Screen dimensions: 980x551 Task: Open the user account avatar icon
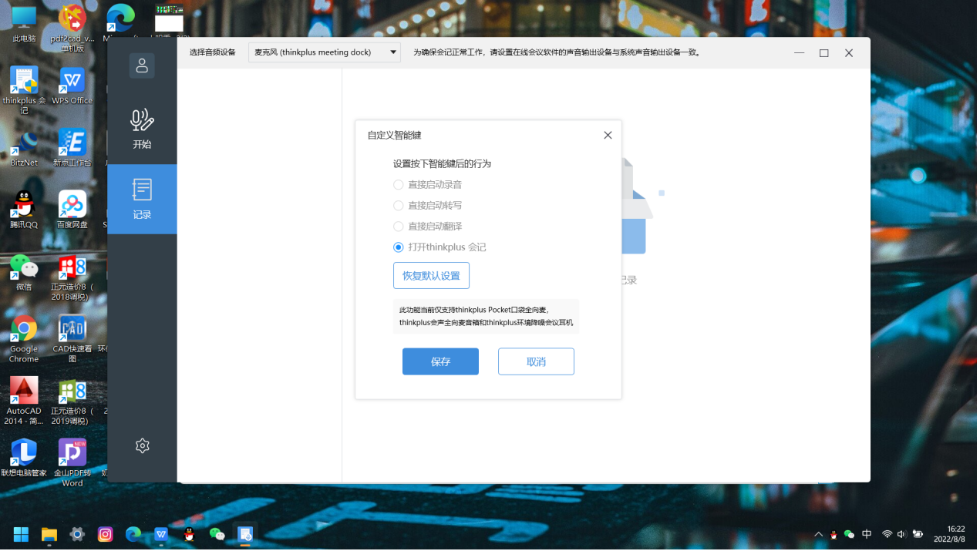(x=142, y=66)
